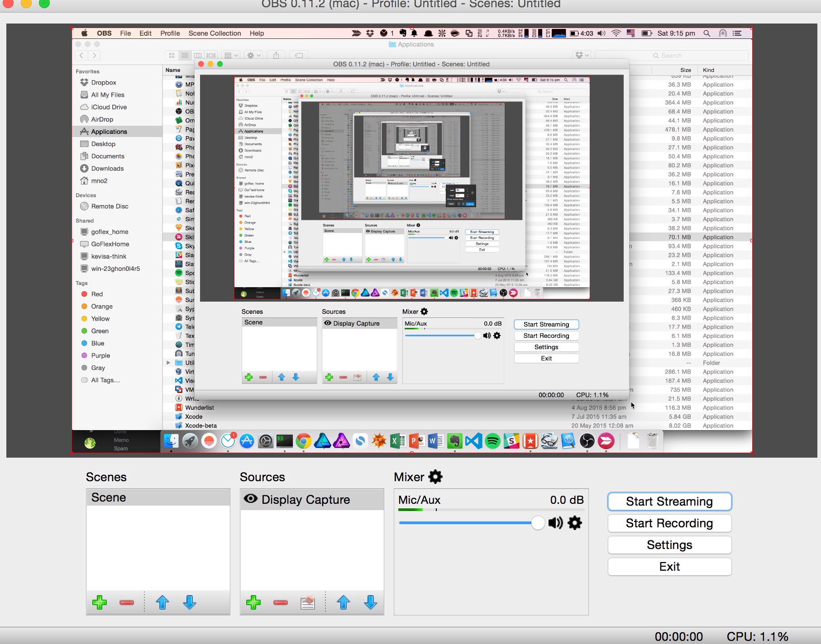
Task: Move Display Capture source down
Action: click(x=371, y=602)
